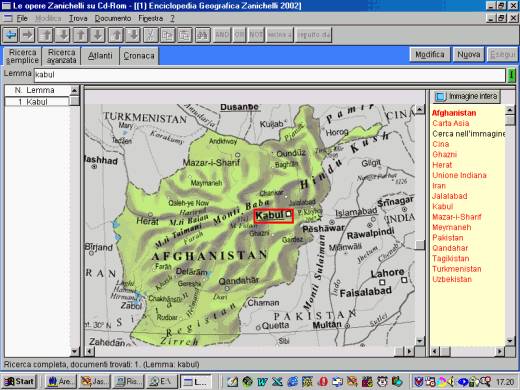The width and height of the screenshot is (520, 390).
Task: Click the Internet Explorer quick launch icon
Action: 292,381
